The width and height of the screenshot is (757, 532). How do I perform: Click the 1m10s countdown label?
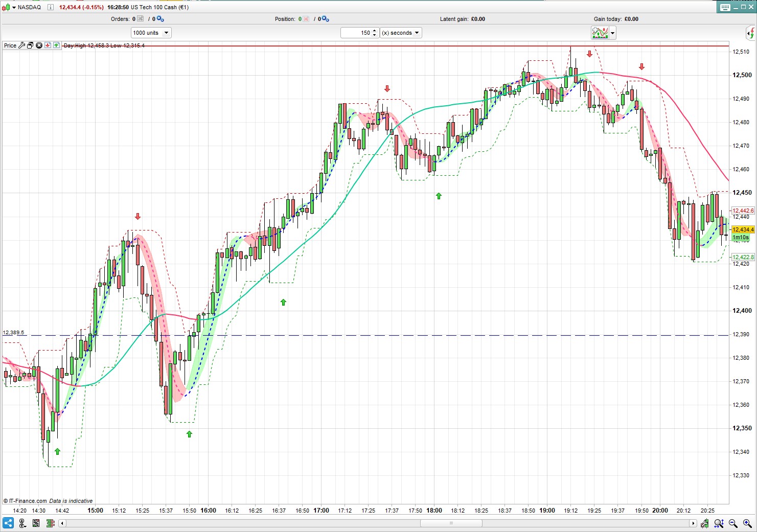[x=741, y=237]
